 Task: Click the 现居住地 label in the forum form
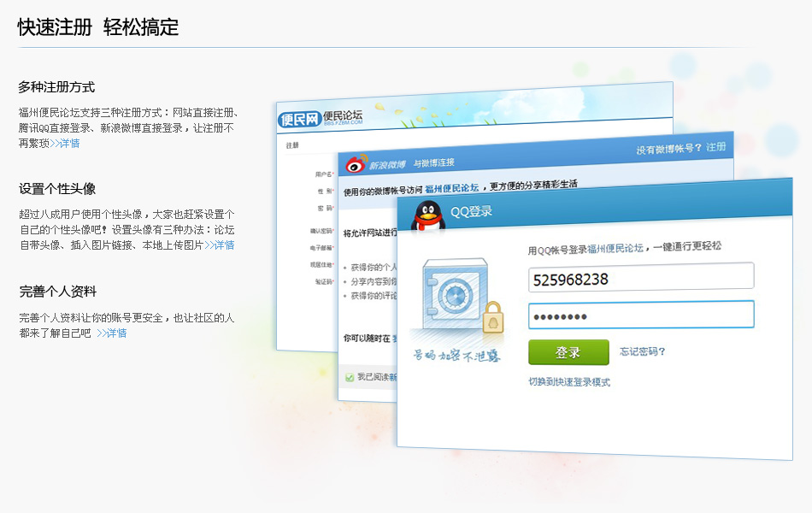pos(321,265)
